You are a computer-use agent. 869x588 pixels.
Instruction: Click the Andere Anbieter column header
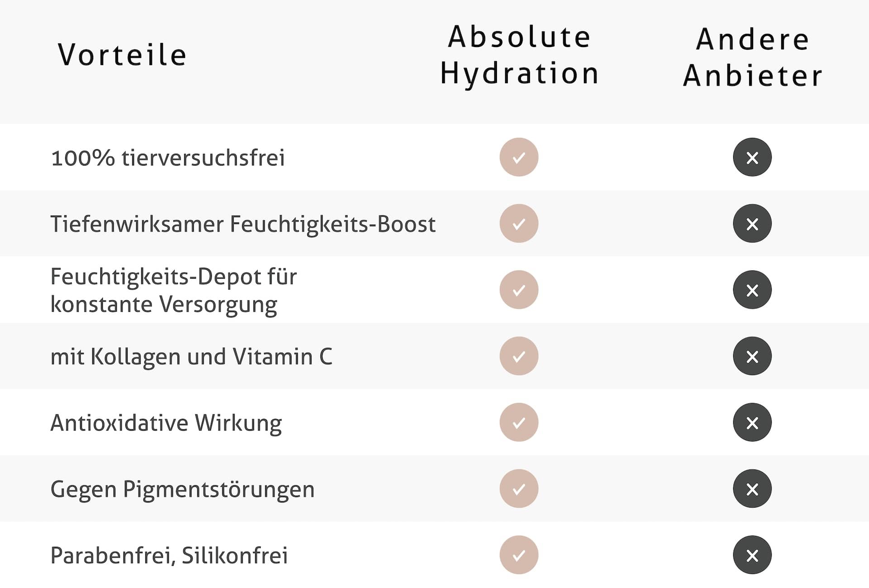[753, 57]
